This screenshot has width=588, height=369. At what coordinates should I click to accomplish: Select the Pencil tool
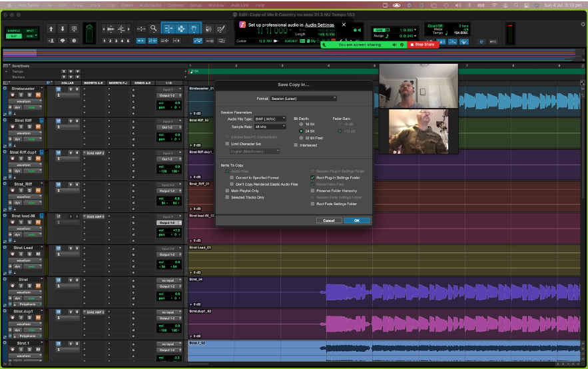point(221,29)
